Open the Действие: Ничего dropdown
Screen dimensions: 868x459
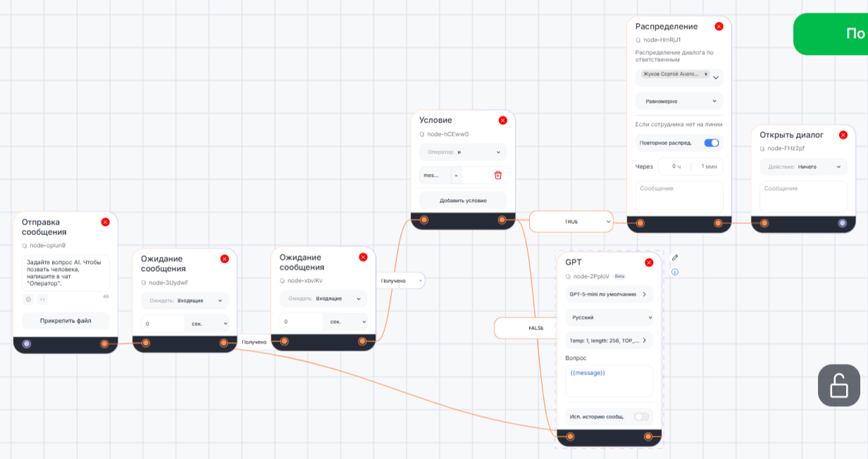803,167
